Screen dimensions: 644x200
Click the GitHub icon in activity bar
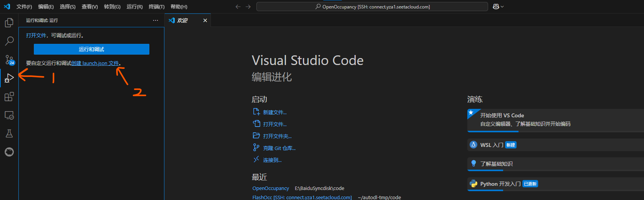(9, 152)
